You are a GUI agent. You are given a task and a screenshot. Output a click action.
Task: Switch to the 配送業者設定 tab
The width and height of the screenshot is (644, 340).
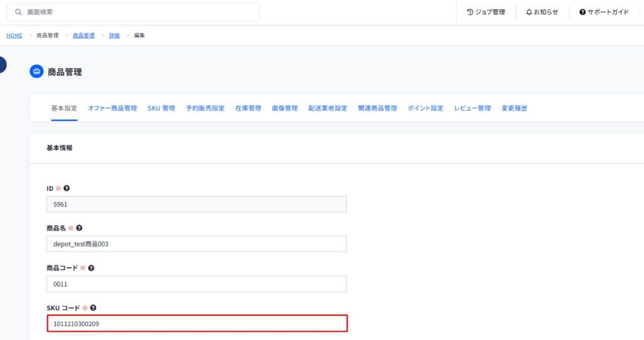coord(328,108)
